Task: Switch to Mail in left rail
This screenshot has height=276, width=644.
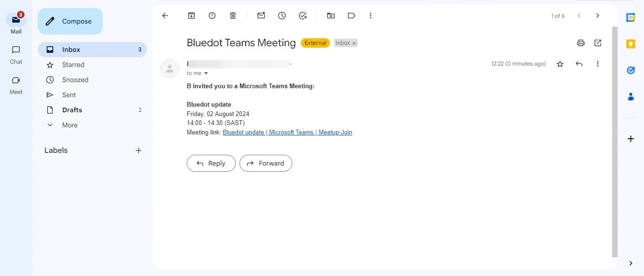Action: coord(16,23)
